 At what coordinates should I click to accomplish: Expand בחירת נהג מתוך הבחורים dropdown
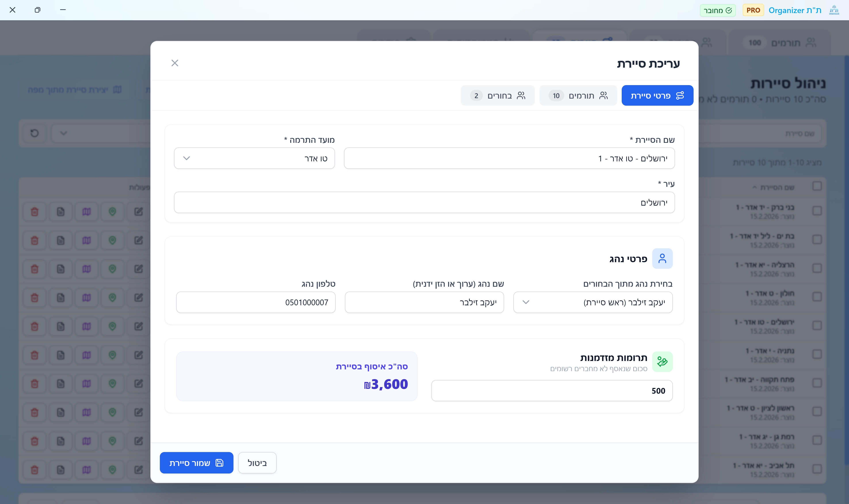tap(593, 302)
